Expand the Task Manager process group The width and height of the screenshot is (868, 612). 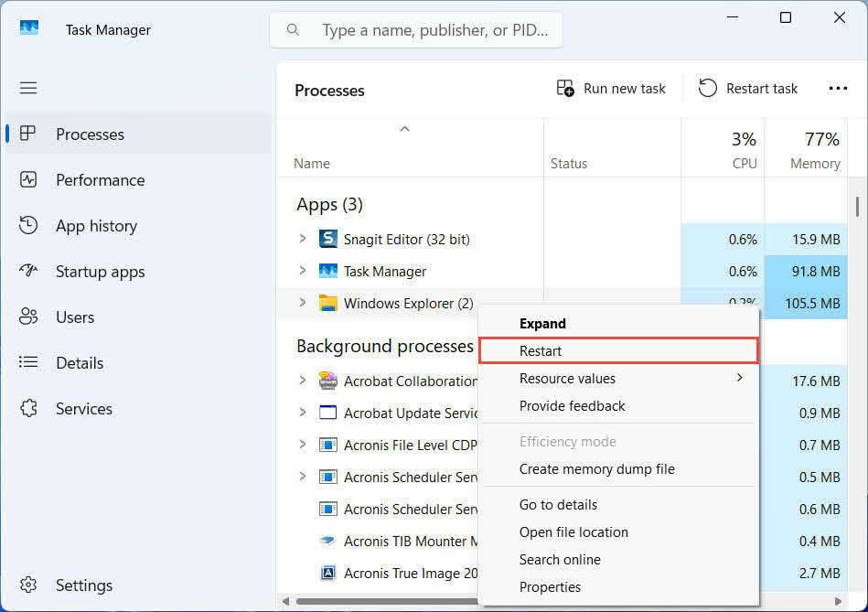(302, 270)
